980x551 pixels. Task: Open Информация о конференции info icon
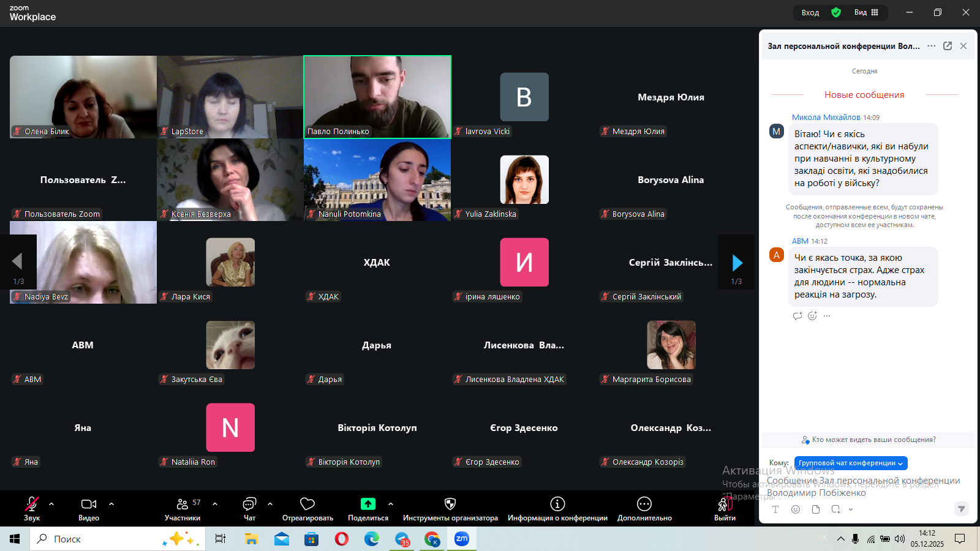557,508
